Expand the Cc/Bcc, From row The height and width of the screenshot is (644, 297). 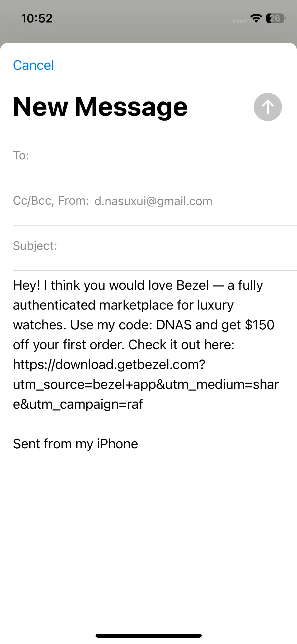click(x=155, y=201)
